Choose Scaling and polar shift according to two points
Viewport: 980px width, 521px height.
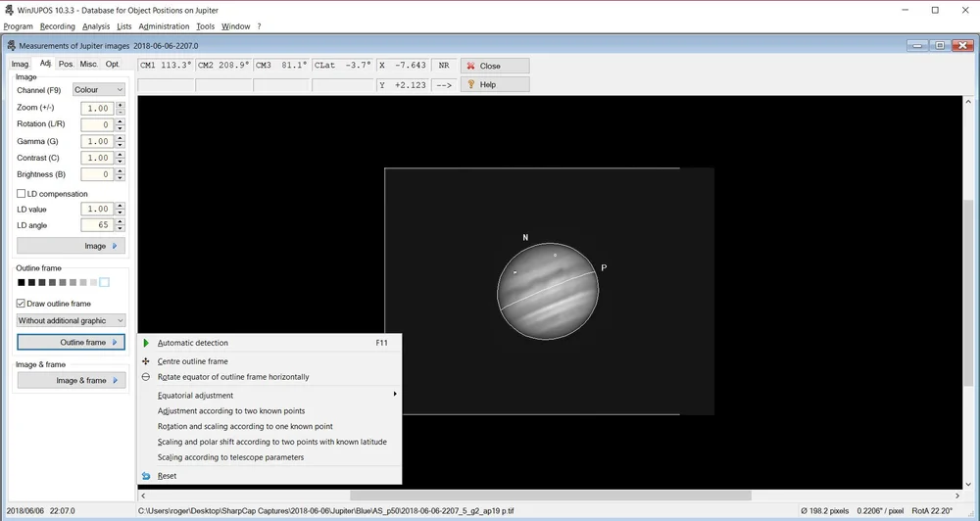click(x=269, y=442)
